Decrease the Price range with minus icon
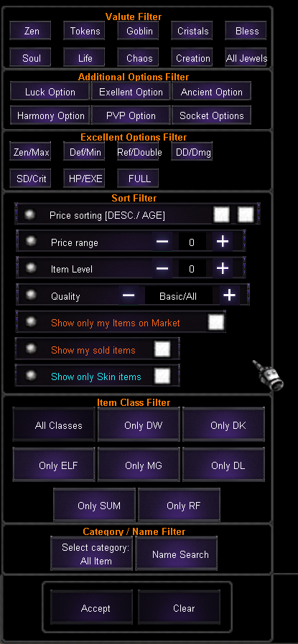 (x=162, y=241)
